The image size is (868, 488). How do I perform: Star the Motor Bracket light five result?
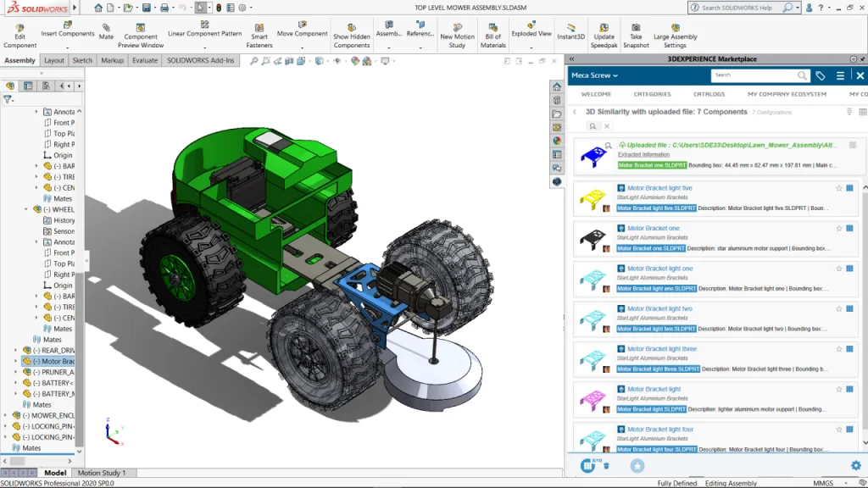[839, 188]
